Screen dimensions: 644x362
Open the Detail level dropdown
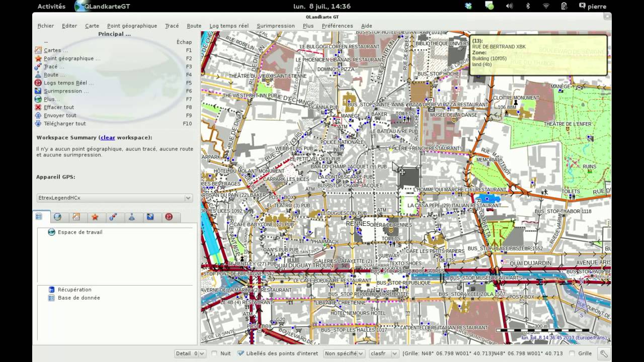click(190, 353)
